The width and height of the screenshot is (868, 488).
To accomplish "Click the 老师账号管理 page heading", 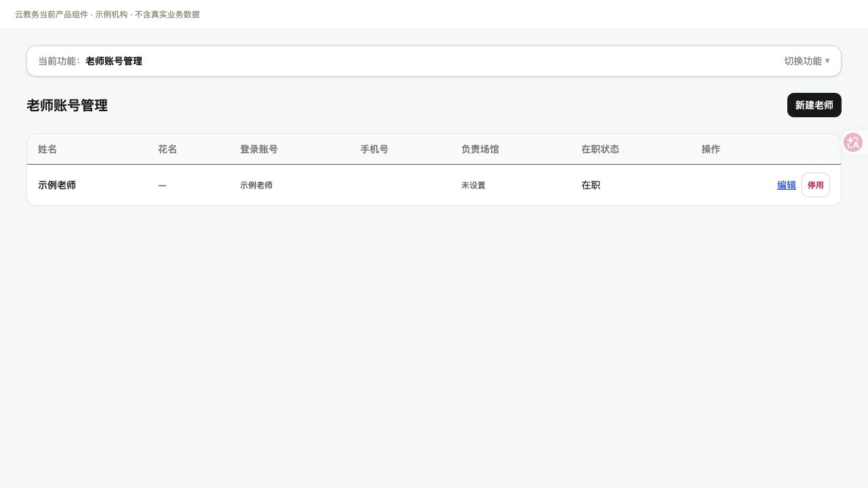I will click(67, 105).
